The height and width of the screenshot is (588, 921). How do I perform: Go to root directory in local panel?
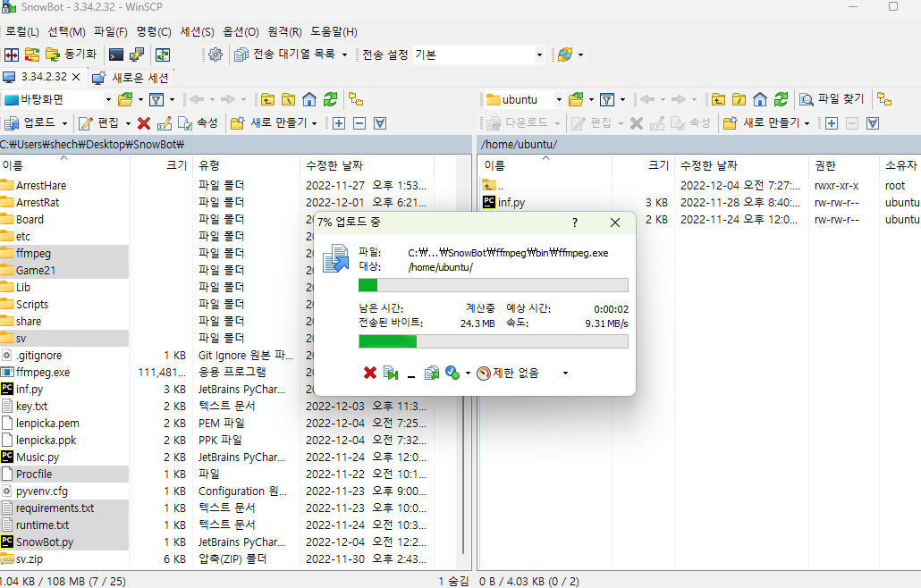coord(289,100)
